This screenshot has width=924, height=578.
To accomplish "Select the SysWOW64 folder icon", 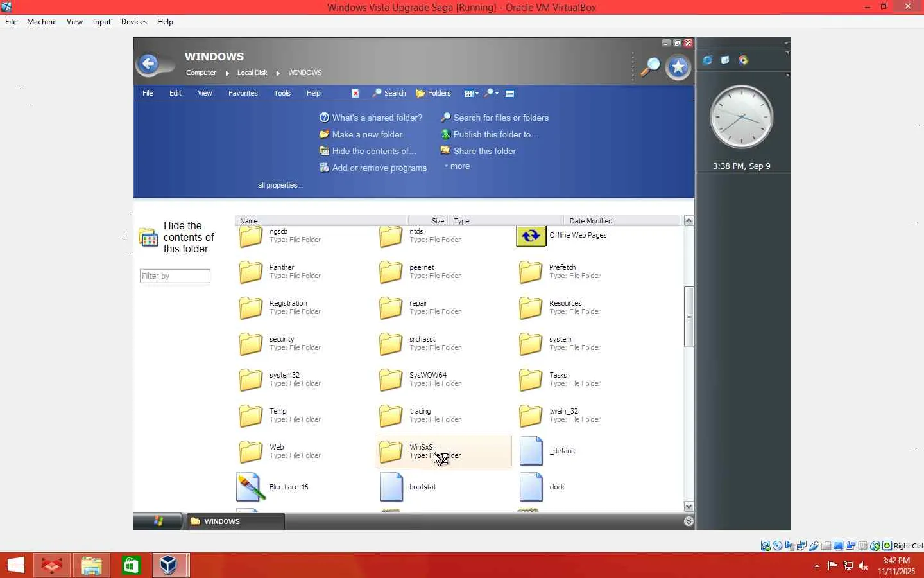I will [391, 380].
